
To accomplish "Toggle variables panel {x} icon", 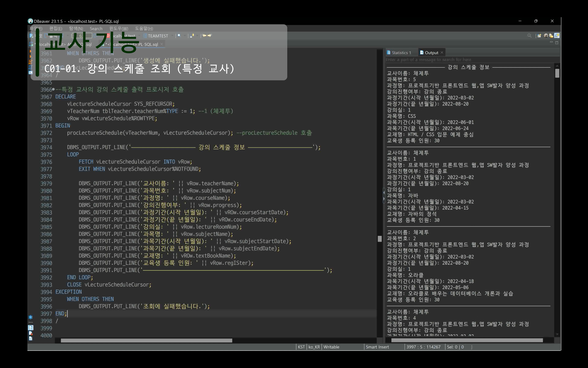I will 31,338.
